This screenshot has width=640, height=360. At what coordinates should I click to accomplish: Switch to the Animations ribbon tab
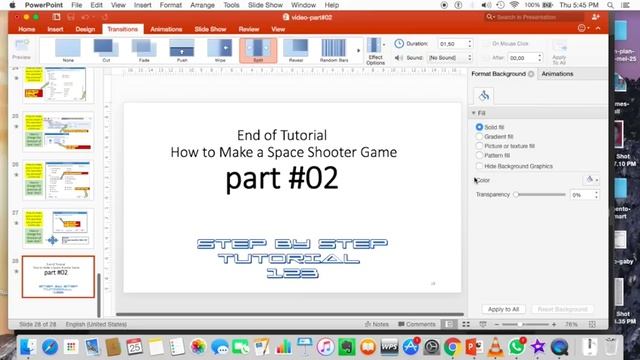coord(166,29)
